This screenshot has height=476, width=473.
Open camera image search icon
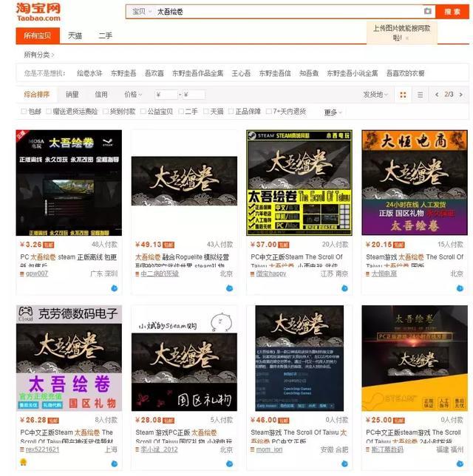(427, 12)
